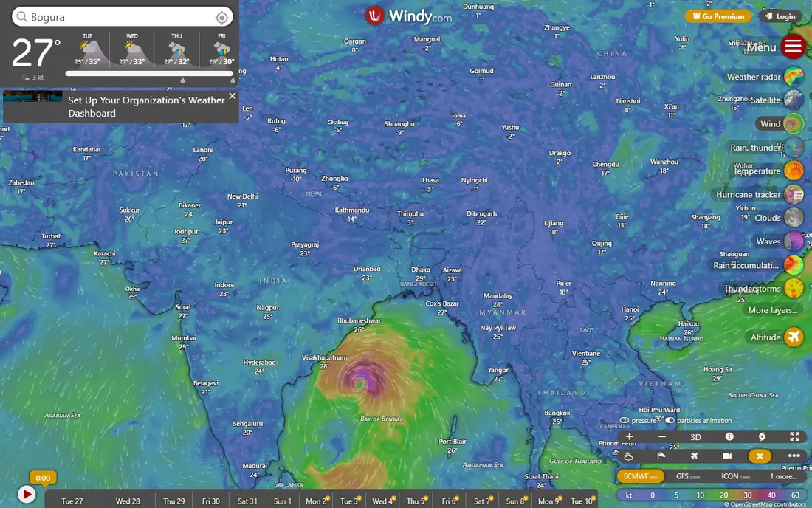Click the Visakhapatnam 28° city label

[x=325, y=362]
